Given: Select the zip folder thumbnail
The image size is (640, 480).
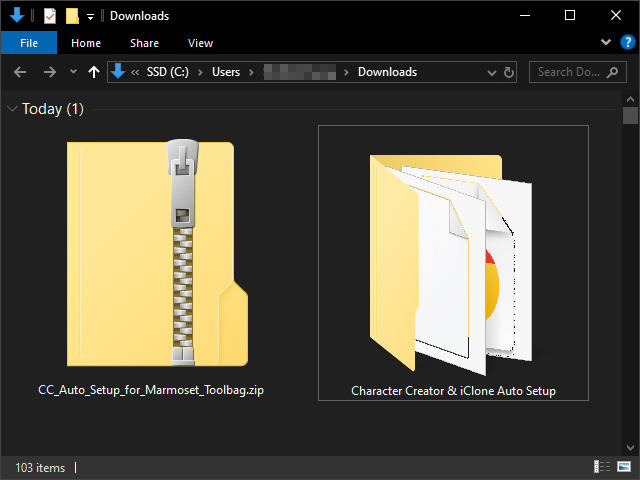Looking at the screenshot, I should [157, 253].
